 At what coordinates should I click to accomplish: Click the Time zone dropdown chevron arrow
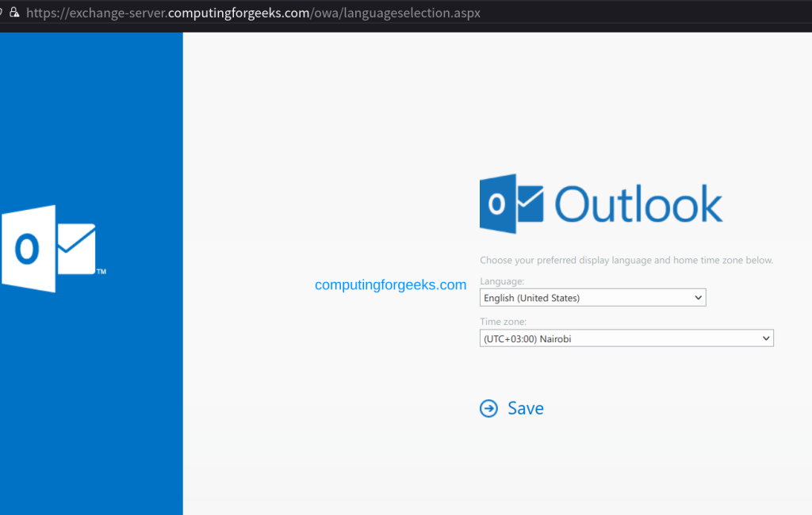[767, 338]
